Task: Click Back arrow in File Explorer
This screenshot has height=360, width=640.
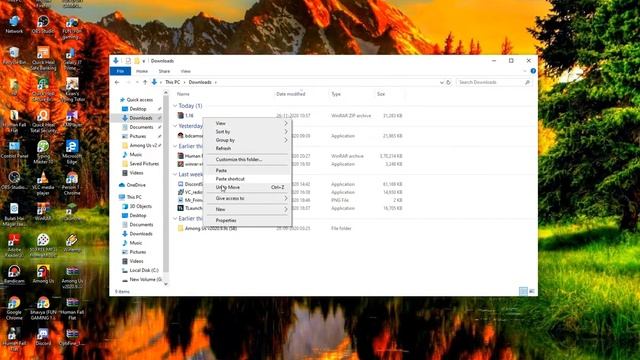Action: click(x=117, y=82)
